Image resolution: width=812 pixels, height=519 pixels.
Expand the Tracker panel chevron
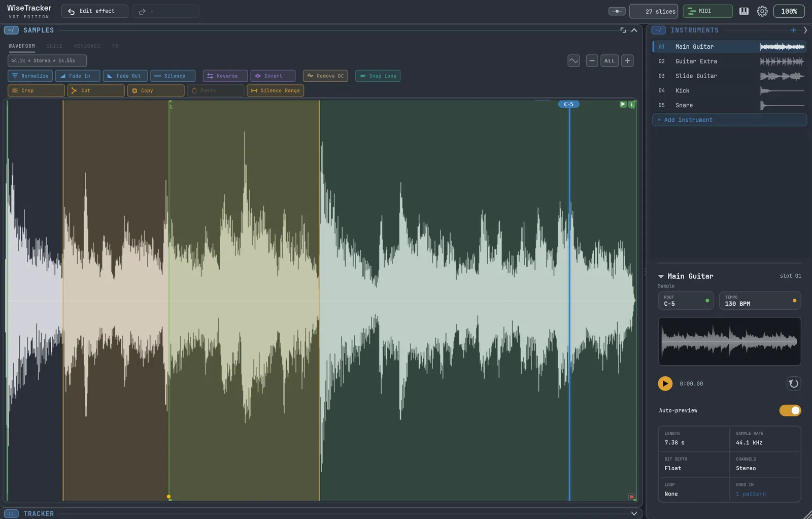tap(634, 513)
